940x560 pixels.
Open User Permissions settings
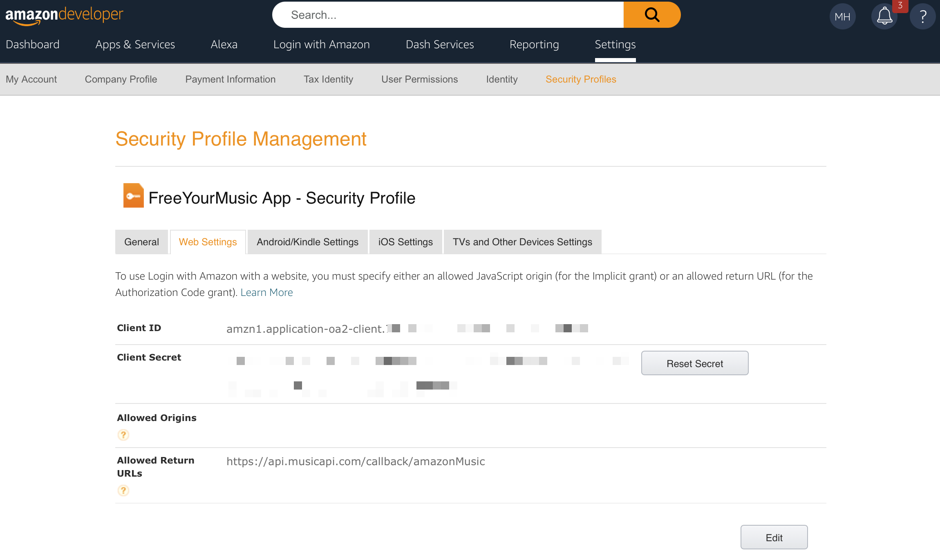[419, 79]
